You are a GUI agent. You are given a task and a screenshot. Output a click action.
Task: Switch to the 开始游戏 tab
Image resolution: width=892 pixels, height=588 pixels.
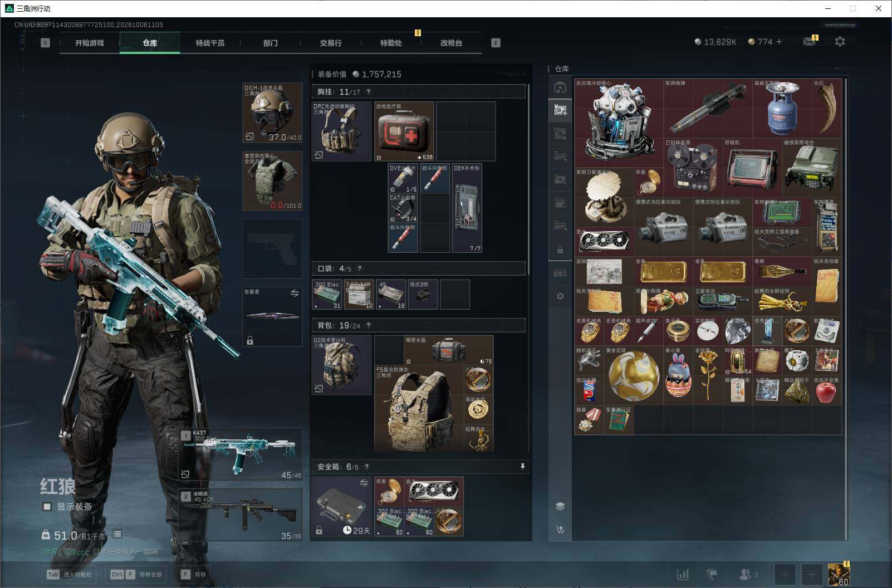pyautogui.click(x=90, y=43)
